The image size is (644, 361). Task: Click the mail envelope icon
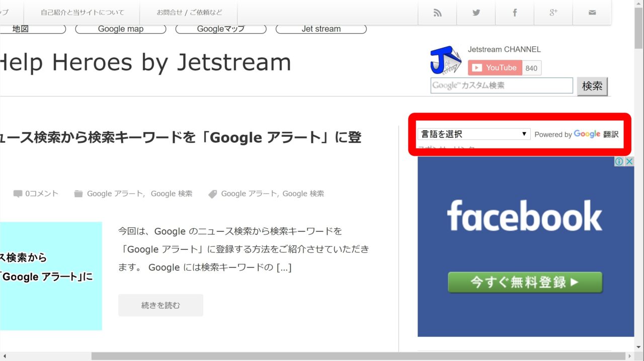click(x=592, y=13)
